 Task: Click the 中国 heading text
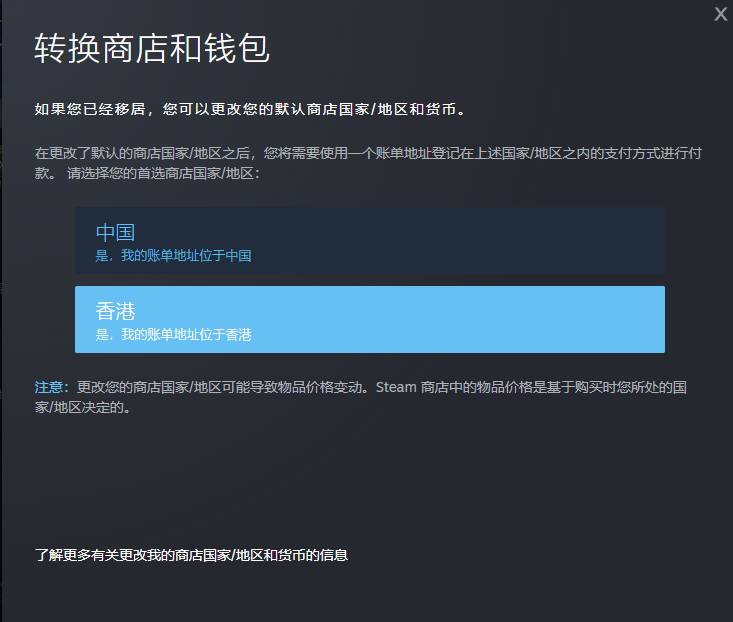pyautogui.click(x=115, y=232)
